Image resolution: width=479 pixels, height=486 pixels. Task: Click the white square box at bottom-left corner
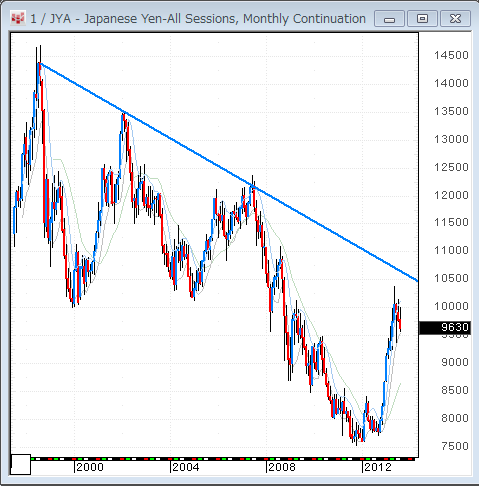[21, 464]
